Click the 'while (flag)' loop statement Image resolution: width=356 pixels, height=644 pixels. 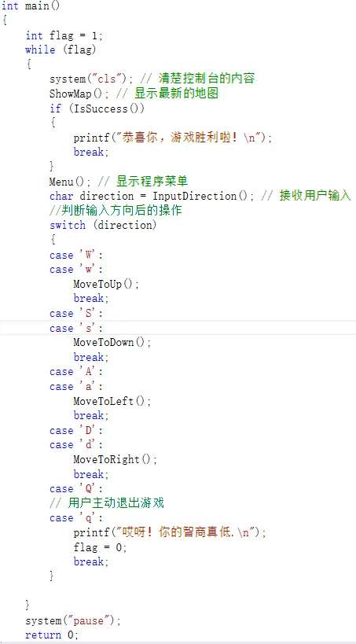pos(61,50)
